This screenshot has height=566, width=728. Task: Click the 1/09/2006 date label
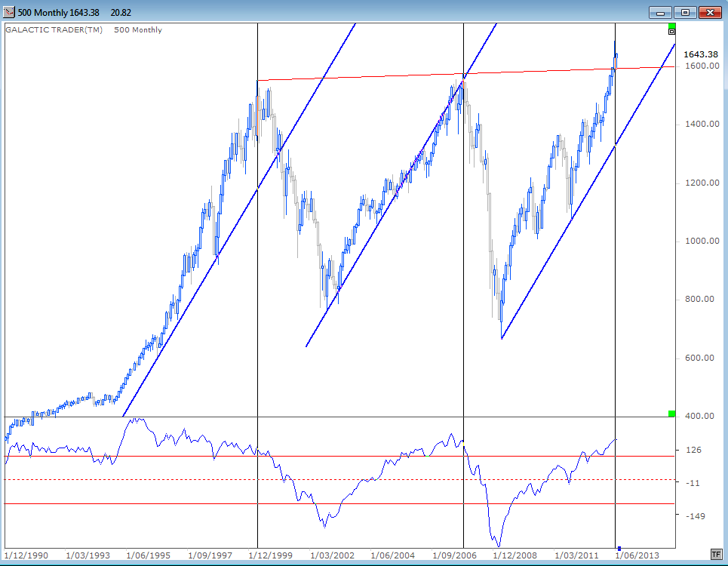coord(454,555)
